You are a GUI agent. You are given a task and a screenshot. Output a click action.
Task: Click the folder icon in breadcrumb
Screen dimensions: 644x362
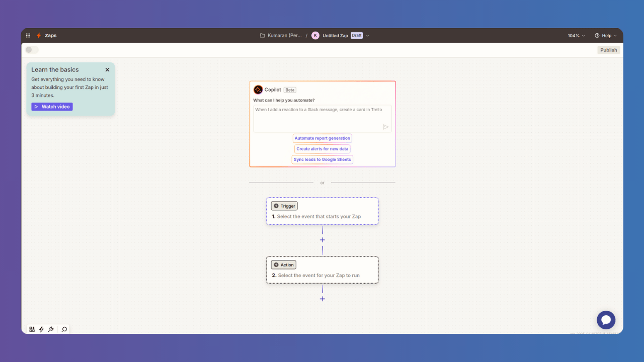click(x=262, y=36)
